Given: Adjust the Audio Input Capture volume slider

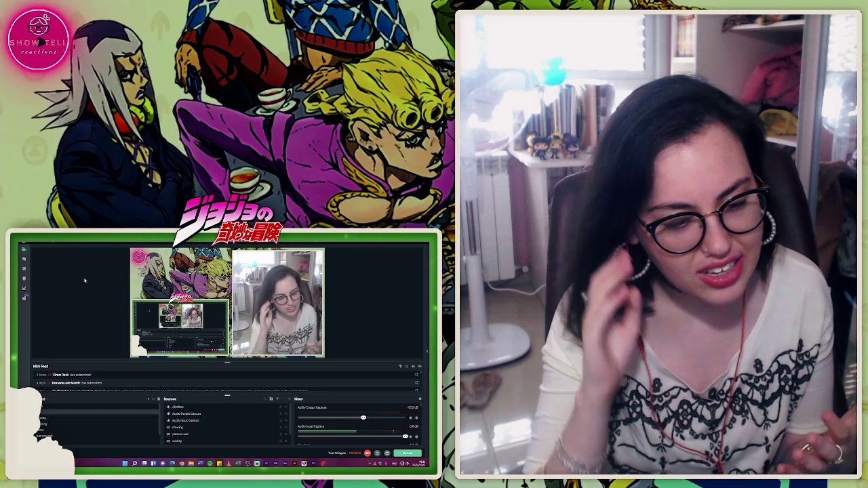Looking at the screenshot, I should [405, 436].
